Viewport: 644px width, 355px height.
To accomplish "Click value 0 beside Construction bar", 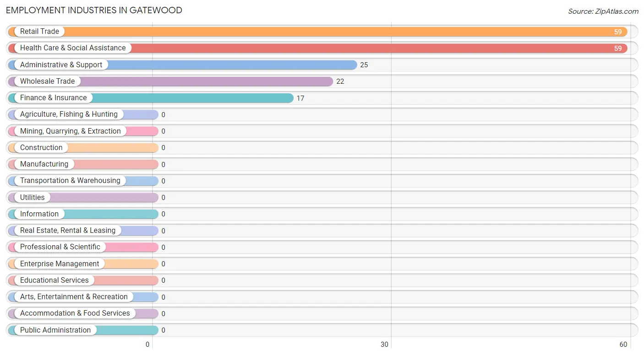I will (x=164, y=148).
